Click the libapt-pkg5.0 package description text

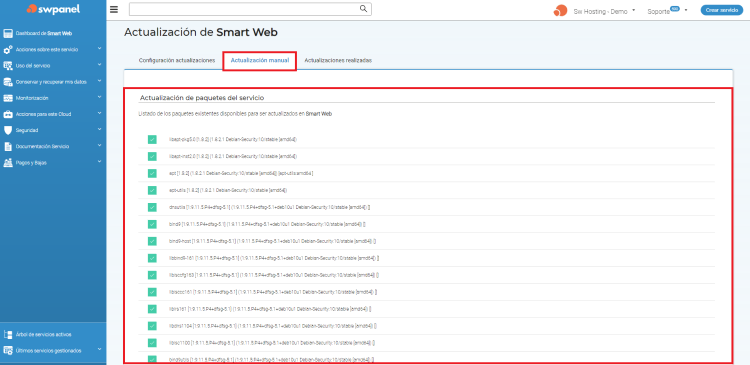pyautogui.click(x=233, y=139)
